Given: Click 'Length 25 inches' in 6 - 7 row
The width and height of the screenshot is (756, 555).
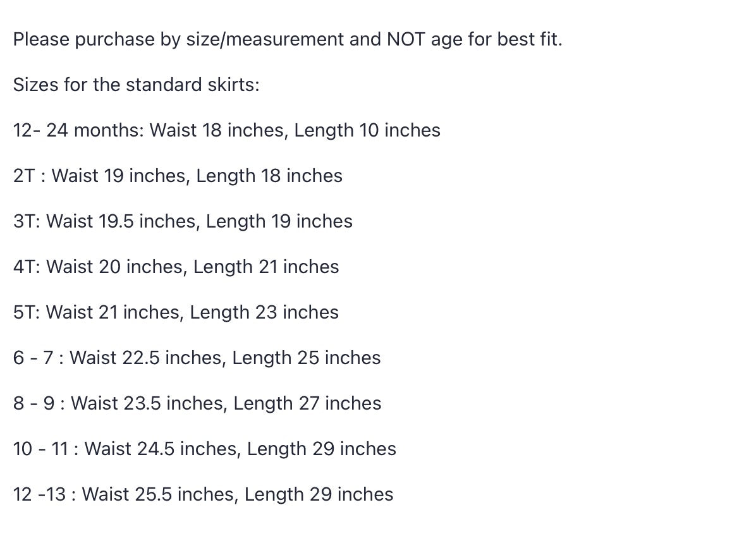Looking at the screenshot, I should 307,358.
